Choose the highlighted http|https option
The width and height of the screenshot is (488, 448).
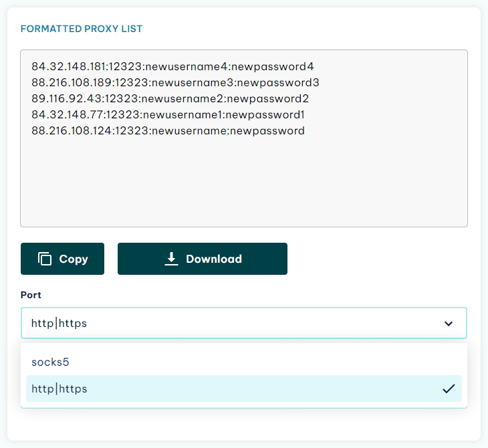click(x=244, y=388)
